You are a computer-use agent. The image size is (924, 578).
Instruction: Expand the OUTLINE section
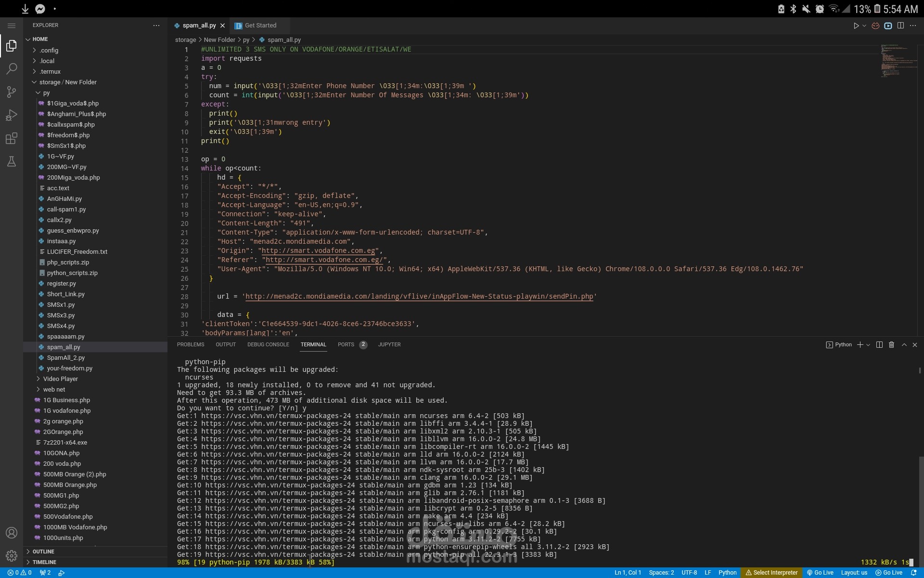(43, 552)
